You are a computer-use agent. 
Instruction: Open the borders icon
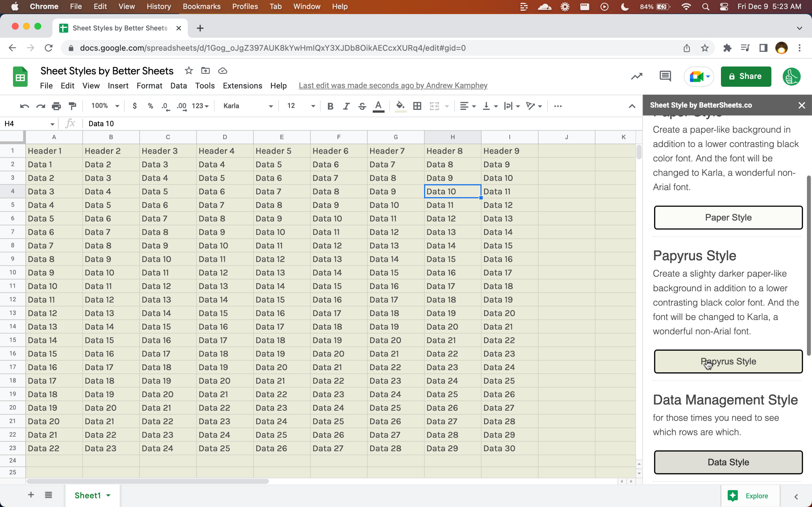point(417,106)
